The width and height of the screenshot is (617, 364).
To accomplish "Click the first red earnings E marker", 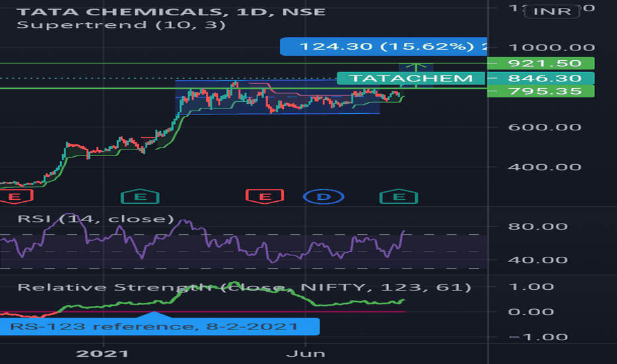I will [x=16, y=197].
